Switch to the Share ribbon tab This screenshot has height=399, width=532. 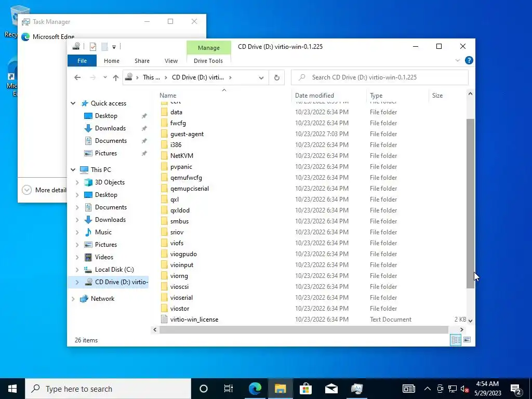(142, 61)
